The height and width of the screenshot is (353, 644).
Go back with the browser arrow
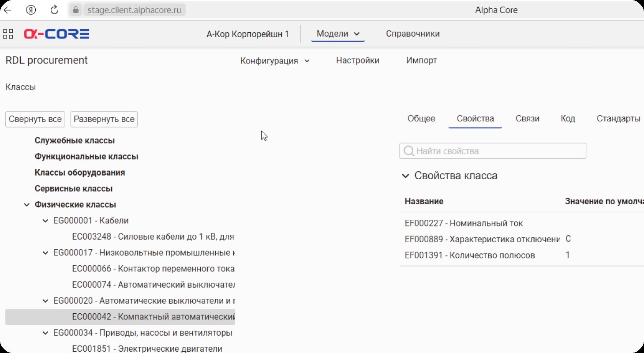click(7, 10)
